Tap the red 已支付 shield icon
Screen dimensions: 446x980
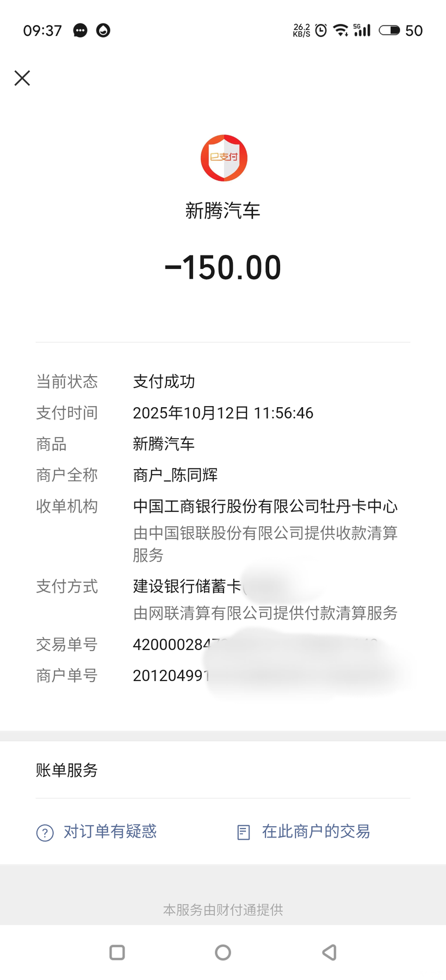(x=224, y=158)
